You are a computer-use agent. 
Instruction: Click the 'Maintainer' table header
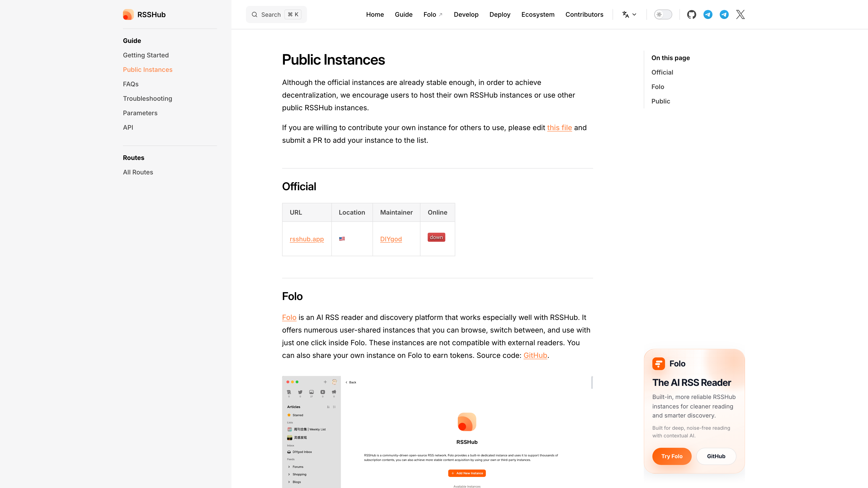pos(396,213)
